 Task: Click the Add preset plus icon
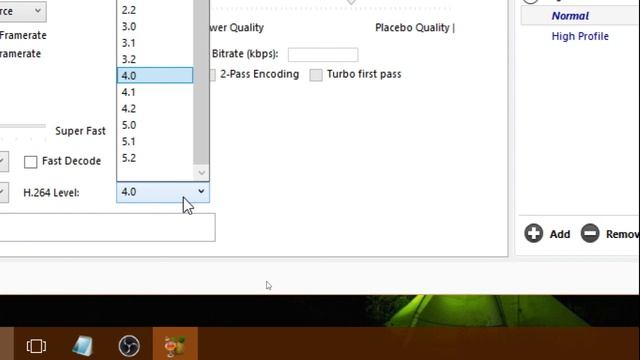pyautogui.click(x=533, y=233)
